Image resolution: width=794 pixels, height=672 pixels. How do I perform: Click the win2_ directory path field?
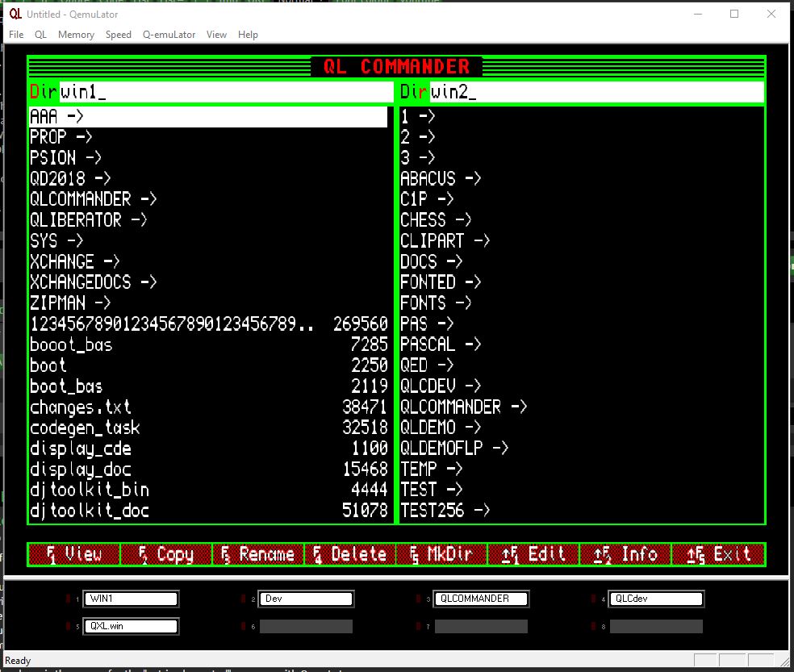(597, 92)
